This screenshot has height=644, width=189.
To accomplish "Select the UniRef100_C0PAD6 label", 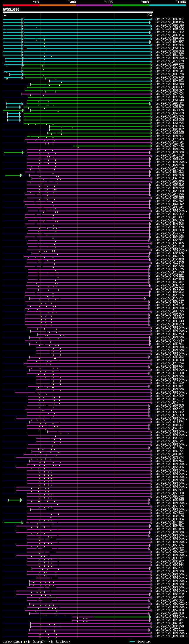I will pos(170,126).
